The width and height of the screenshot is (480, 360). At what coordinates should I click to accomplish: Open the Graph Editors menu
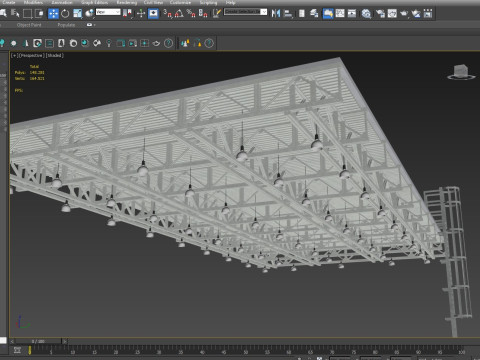95,2
